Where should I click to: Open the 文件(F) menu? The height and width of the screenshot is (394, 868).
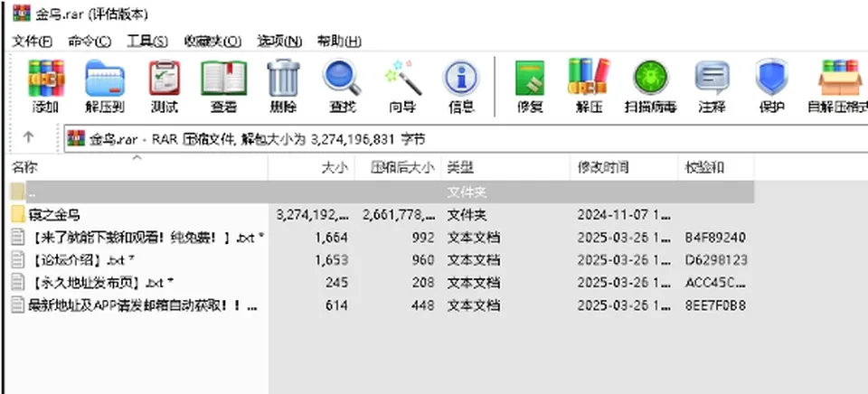[x=32, y=42]
